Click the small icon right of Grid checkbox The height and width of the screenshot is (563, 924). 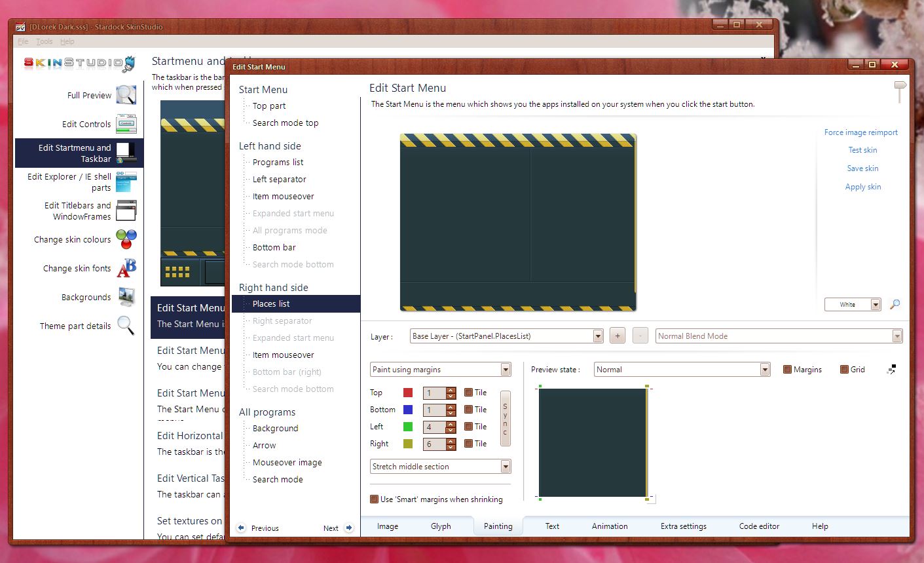(891, 370)
